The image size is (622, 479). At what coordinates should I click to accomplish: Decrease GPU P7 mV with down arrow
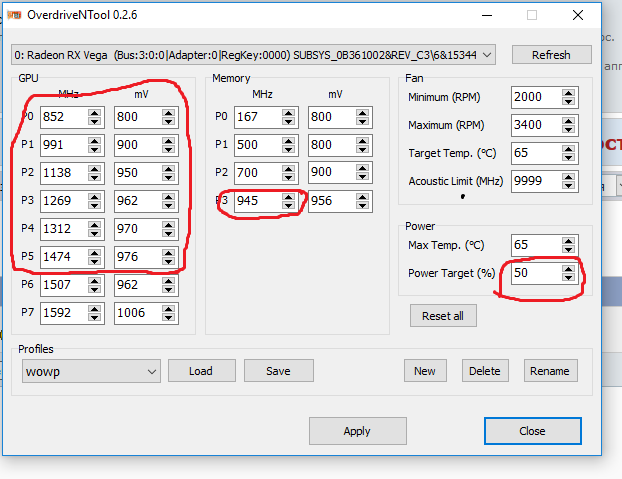click(169, 317)
